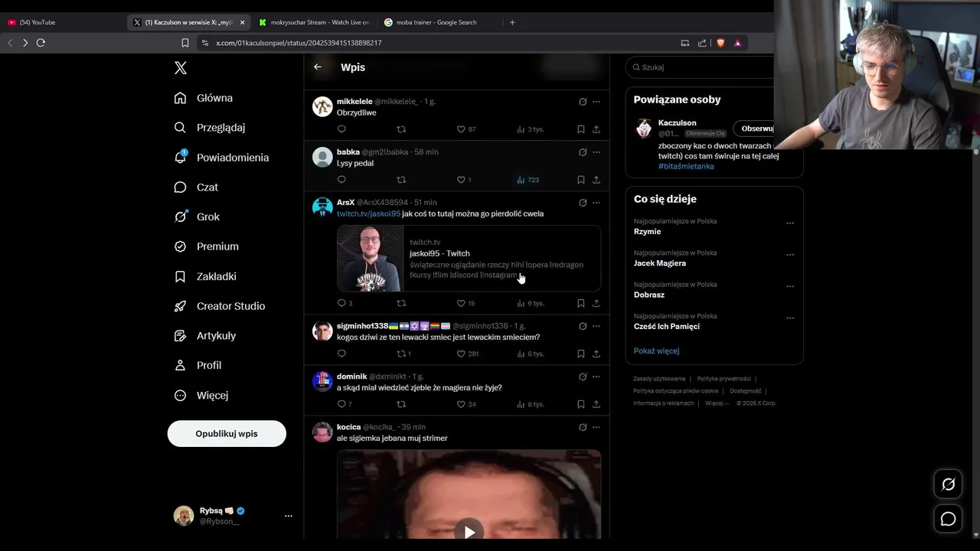The width and height of the screenshot is (980, 551).
Task: Open trending topic Rzymie
Action: pos(647,231)
